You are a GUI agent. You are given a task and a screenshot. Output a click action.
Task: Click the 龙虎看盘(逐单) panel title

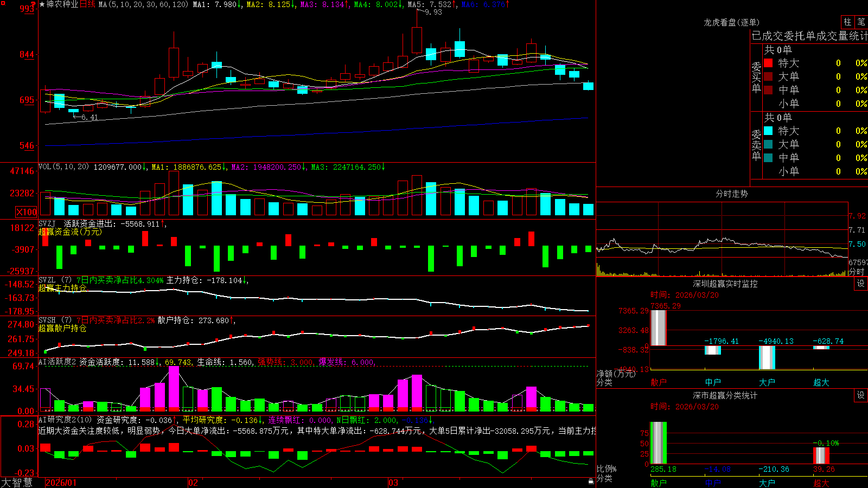731,22
